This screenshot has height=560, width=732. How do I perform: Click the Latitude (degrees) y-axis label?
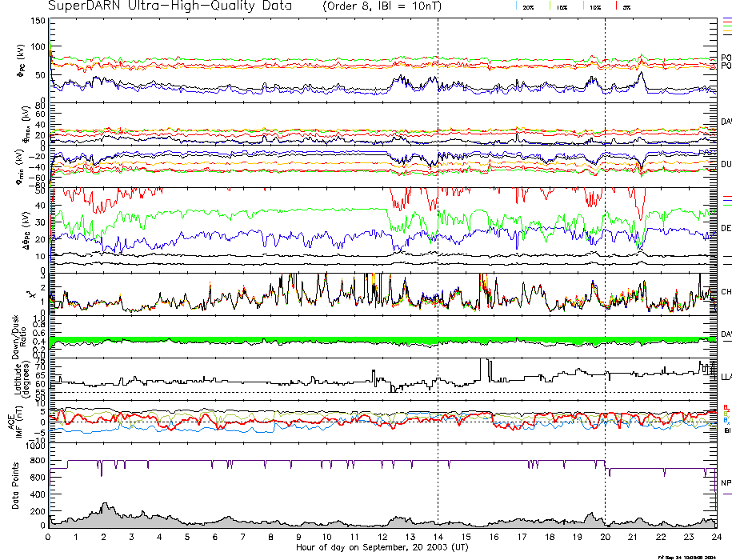(13, 375)
